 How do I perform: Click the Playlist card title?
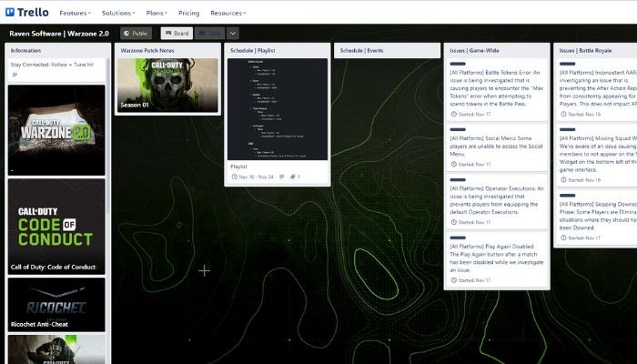click(x=238, y=167)
